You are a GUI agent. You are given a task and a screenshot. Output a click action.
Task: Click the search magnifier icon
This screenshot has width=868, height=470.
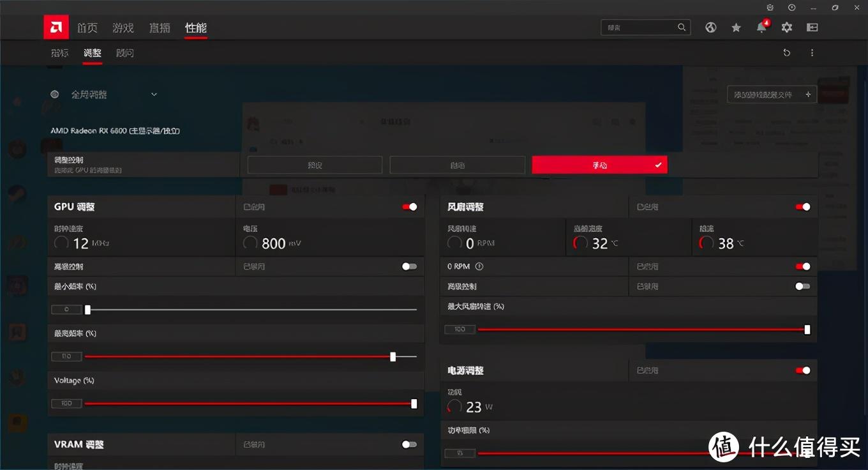(x=682, y=27)
